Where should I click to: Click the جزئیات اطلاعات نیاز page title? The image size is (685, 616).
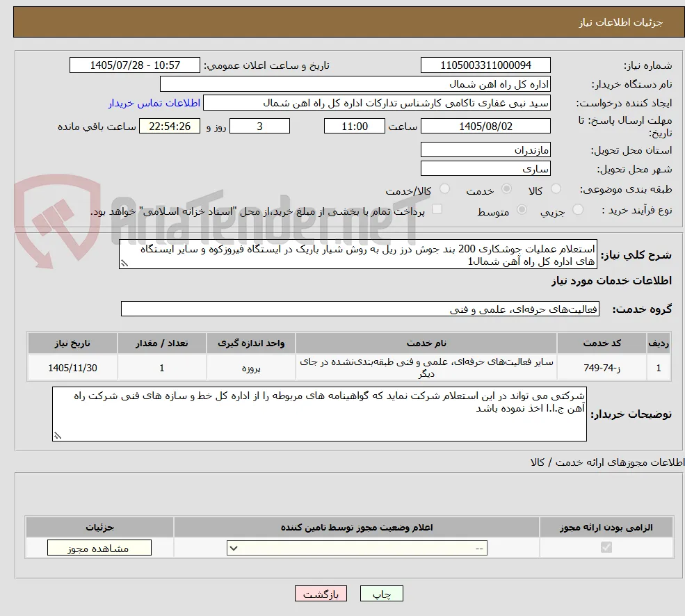(621, 22)
